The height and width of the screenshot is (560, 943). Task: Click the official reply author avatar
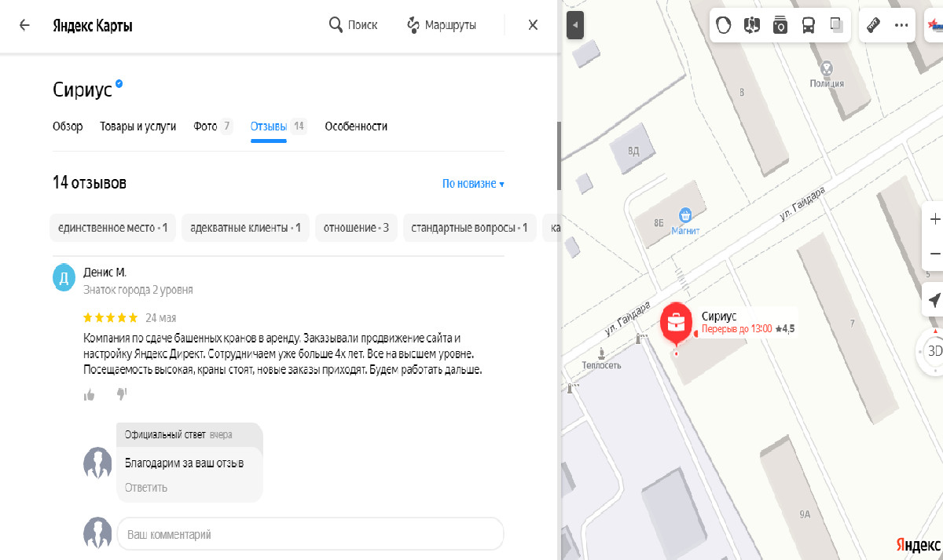click(97, 463)
